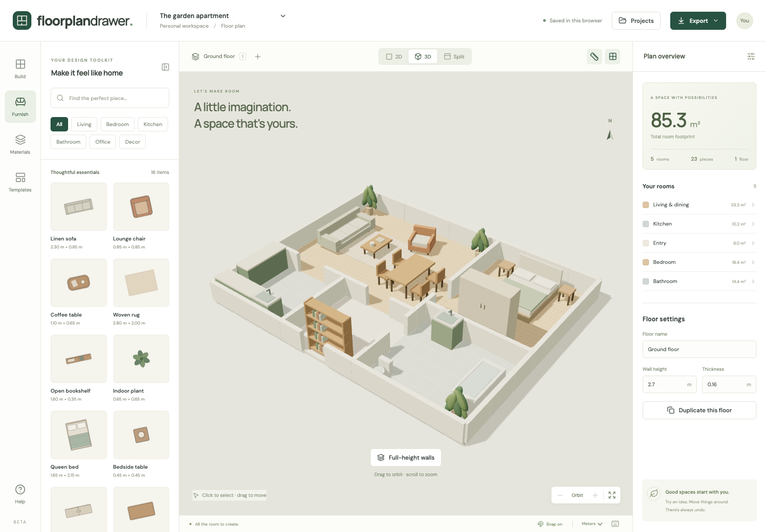Expand the Living & dining room row
The image size is (766, 532).
(x=699, y=205)
